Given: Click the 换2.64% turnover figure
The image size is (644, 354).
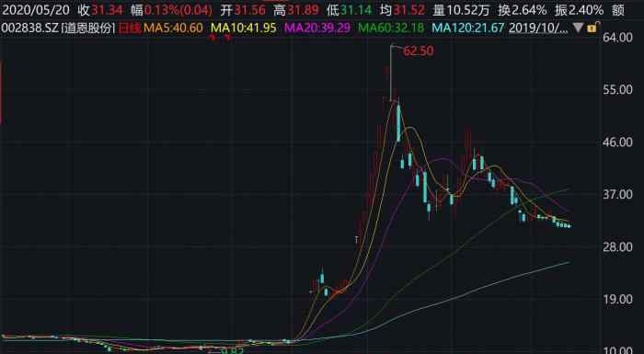Looking at the screenshot, I should 523,10.
